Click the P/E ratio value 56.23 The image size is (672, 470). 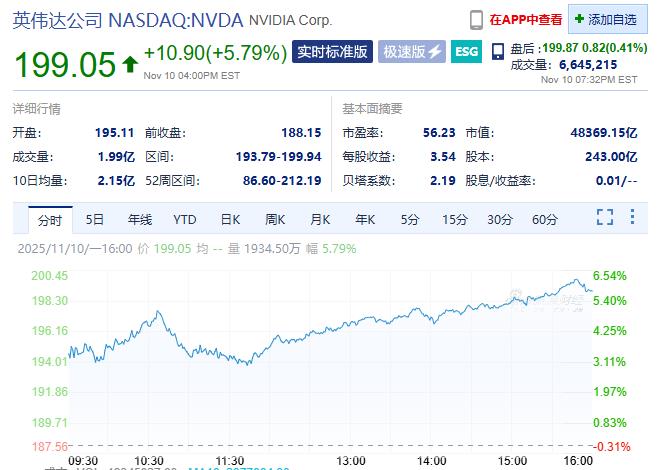tap(439, 133)
